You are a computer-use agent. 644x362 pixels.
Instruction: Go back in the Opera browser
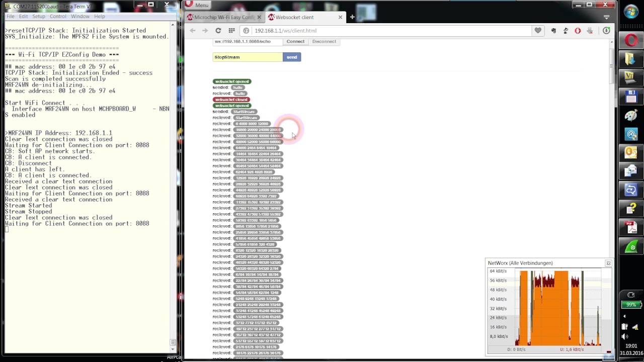[x=193, y=31]
